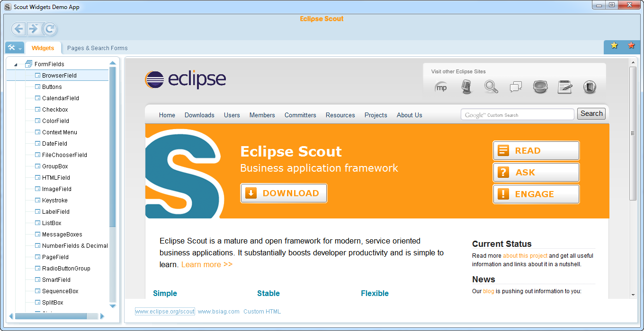Open DateField in the tree
The width and height of the screenshot is (644, 331).
click(x=54, y=143)
